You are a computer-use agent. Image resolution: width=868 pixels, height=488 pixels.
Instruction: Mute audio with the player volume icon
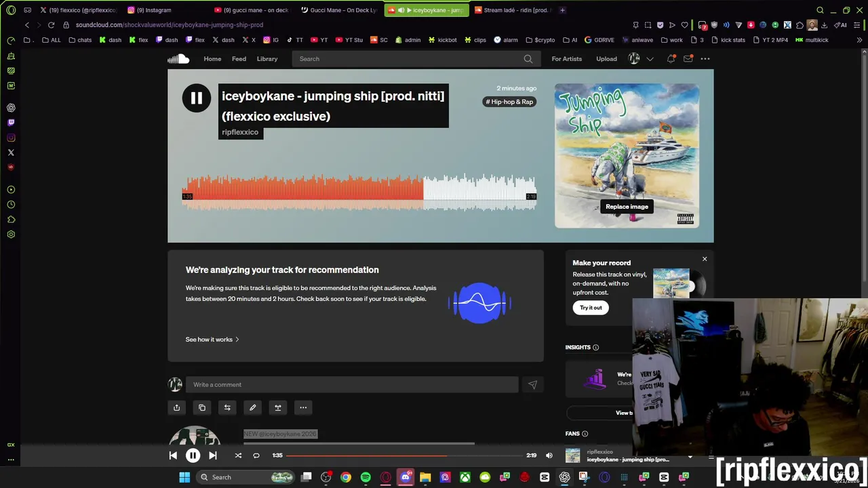click(x=549, y=455)
